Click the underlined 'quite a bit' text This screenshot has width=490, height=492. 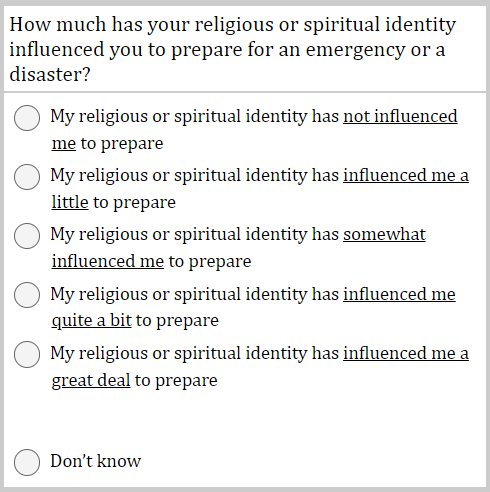92,321
